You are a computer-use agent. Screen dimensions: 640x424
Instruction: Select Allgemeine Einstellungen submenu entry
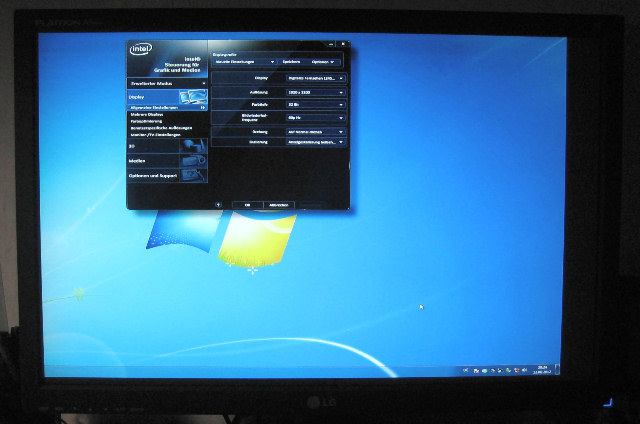154,108
